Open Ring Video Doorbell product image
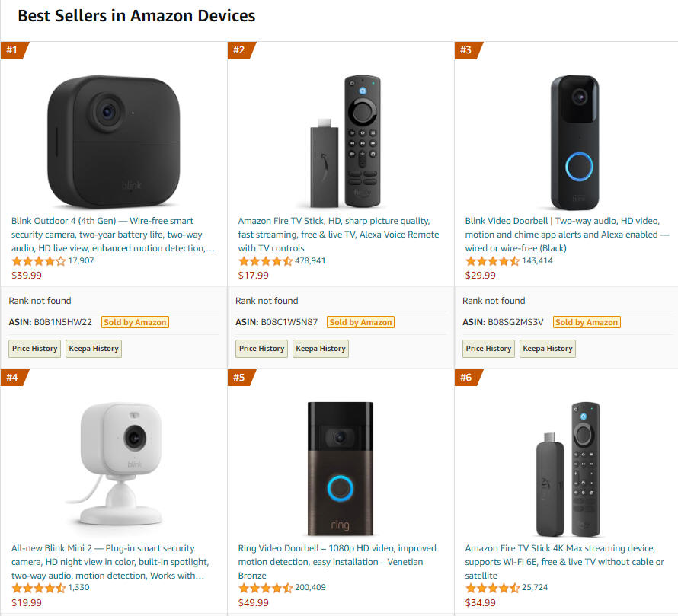The height and width of the screenshot is (616, 678). pos(341,469)
